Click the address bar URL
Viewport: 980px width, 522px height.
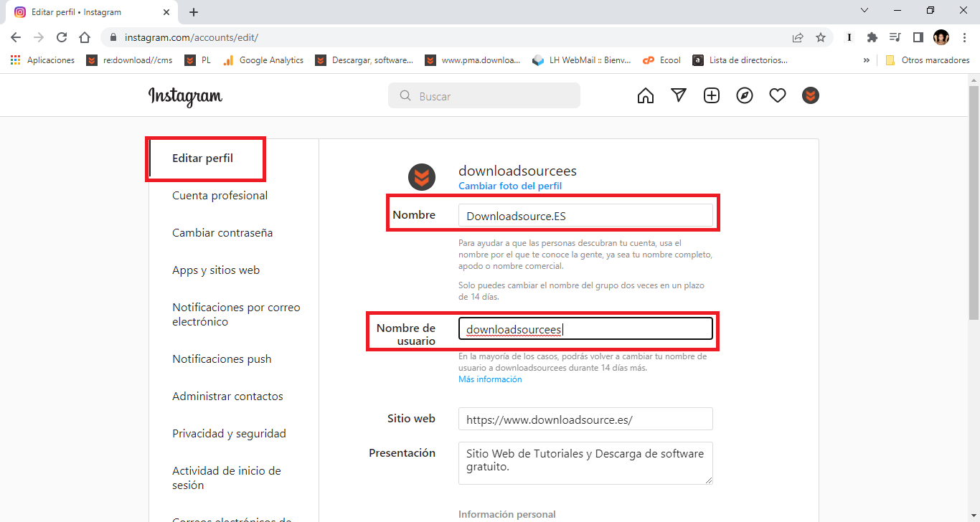192,37
